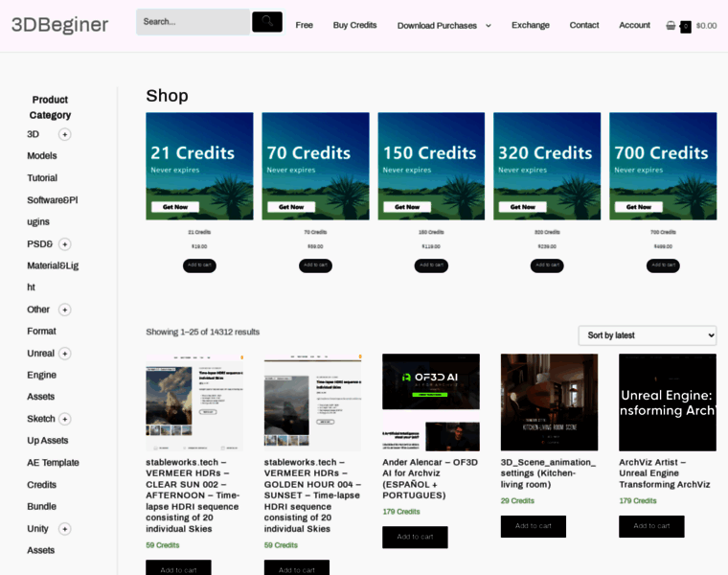Open the 70 Credits banner image
Viewport: 728px width, 575px height.
tap(316, 167)
